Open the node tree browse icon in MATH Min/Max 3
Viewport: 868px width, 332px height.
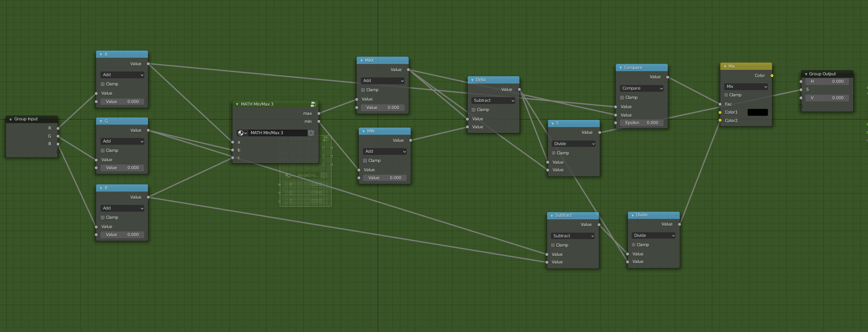pos(242,133)
